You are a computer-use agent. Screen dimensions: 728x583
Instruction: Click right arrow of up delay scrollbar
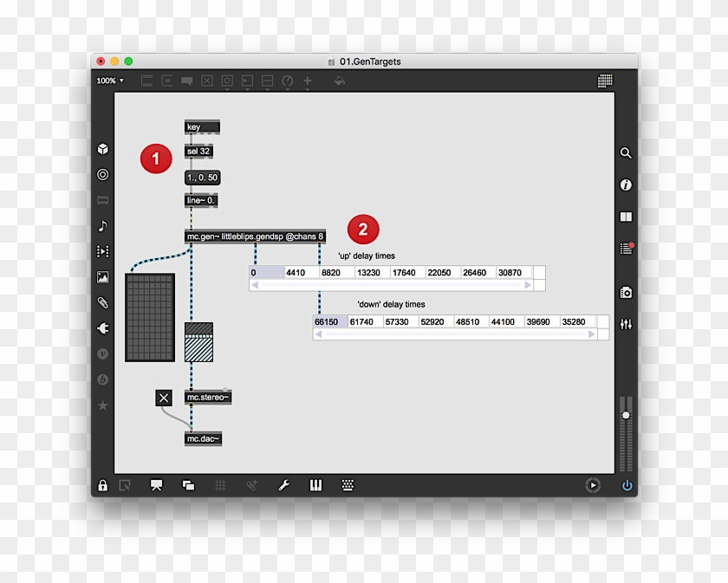pyautogui.click(x=528, y=285)
